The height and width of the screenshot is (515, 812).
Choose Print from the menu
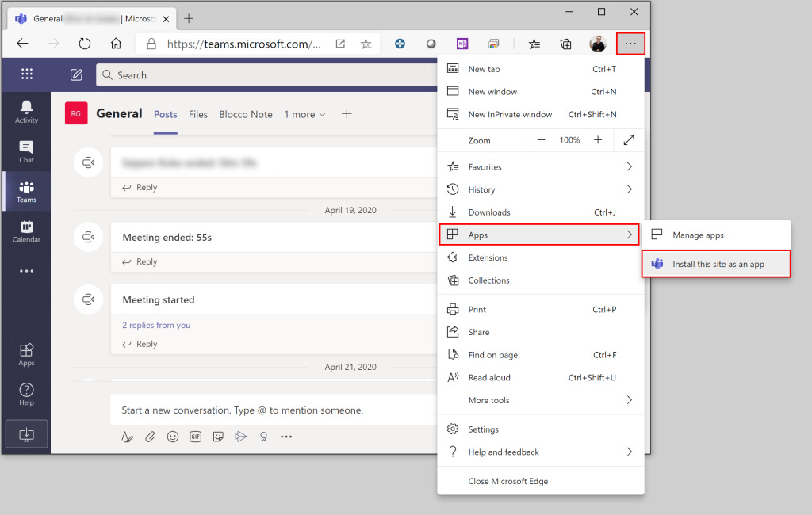(541, 310)
